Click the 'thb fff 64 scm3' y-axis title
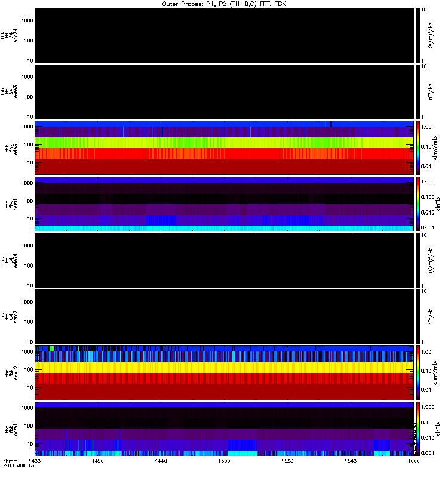 pyautogui.click(x=9, y=91)
